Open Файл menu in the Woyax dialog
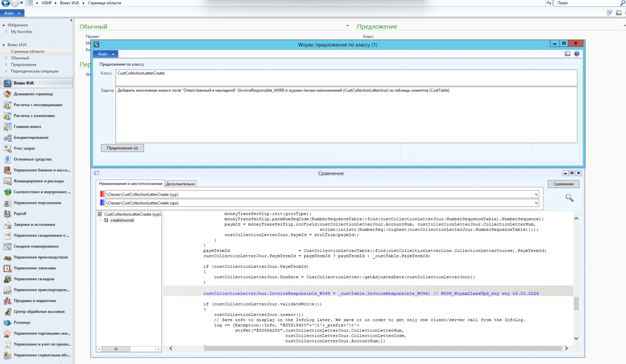The width and height of the screenshot is (626, 364). (106, 54)
